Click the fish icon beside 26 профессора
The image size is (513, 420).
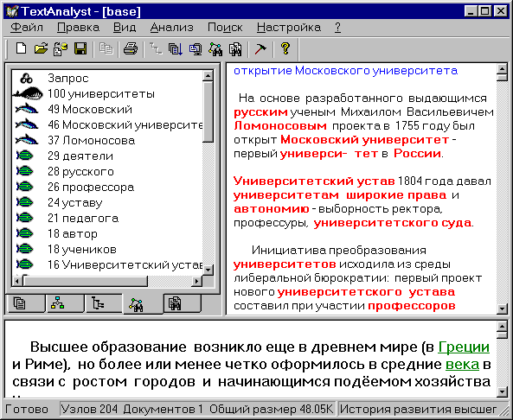tap(25, 187)
